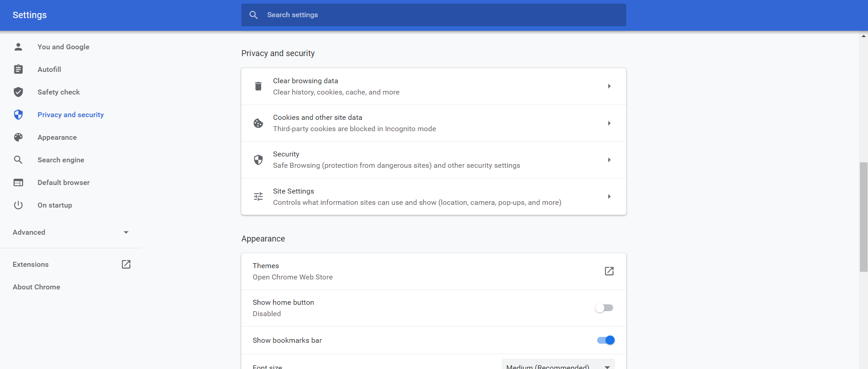The width and height of the screenshot is (868, 369).
Task: Click the power icon for On startup
Action: click(18, 205)
